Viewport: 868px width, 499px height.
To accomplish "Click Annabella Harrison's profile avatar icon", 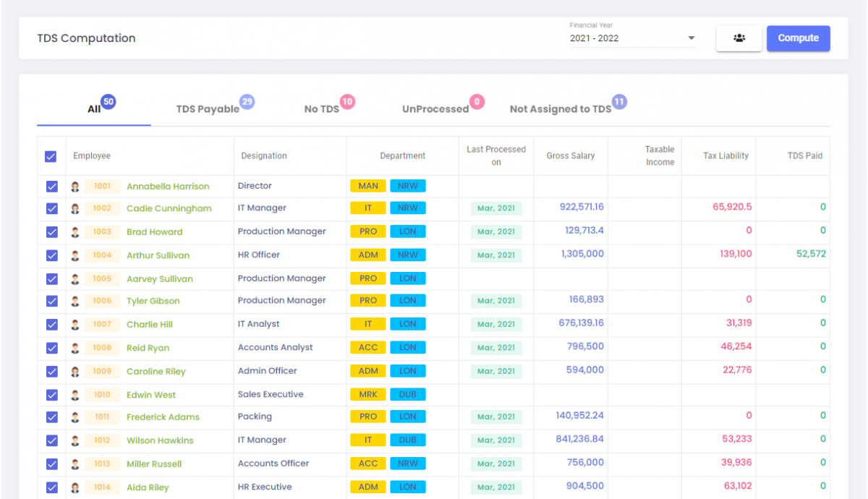I will coord(75,186).
